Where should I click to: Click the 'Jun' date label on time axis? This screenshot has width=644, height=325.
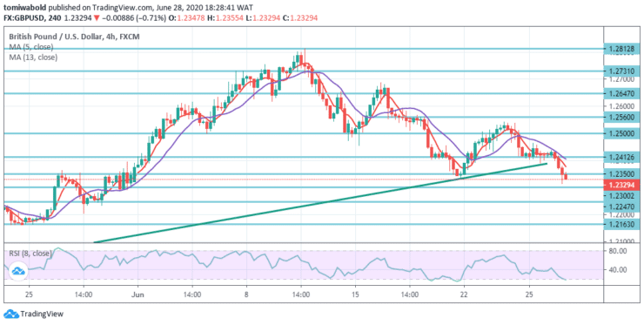click(x=138, y=295)
